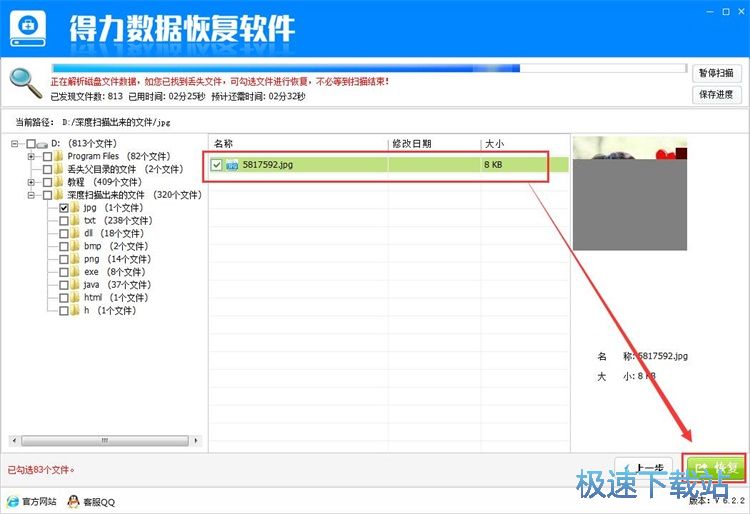Image resolution: width=750 pixels, height=514 pixels.
Task: Click the scan progress bar
Action: pyautogui.click(x=369, y=69)
